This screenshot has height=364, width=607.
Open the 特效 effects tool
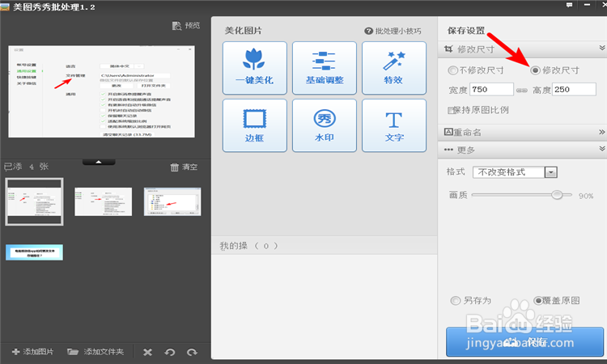coord(394,68)
